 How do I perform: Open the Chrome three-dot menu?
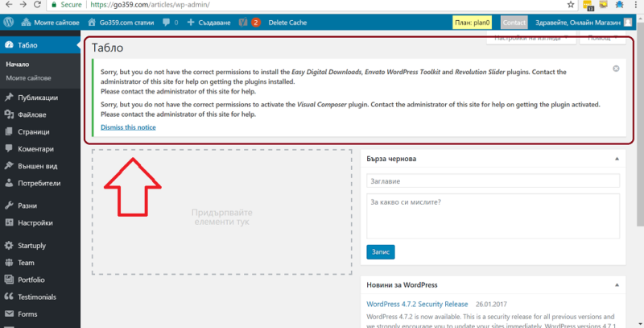tap(636, 5)
